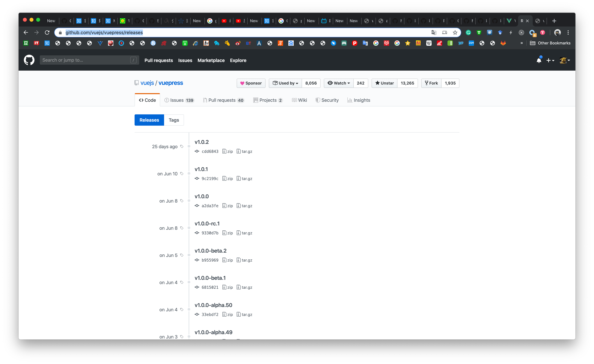This screenshot has width=594, height=364.
Task: View the 8,056 dependents count
Action: pyautogui.click(x=311, y=83)
